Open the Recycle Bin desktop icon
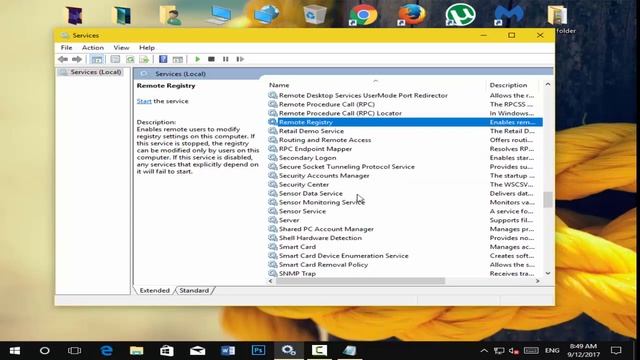The height and width of the screenshot is (360, 640). [315, 15]
